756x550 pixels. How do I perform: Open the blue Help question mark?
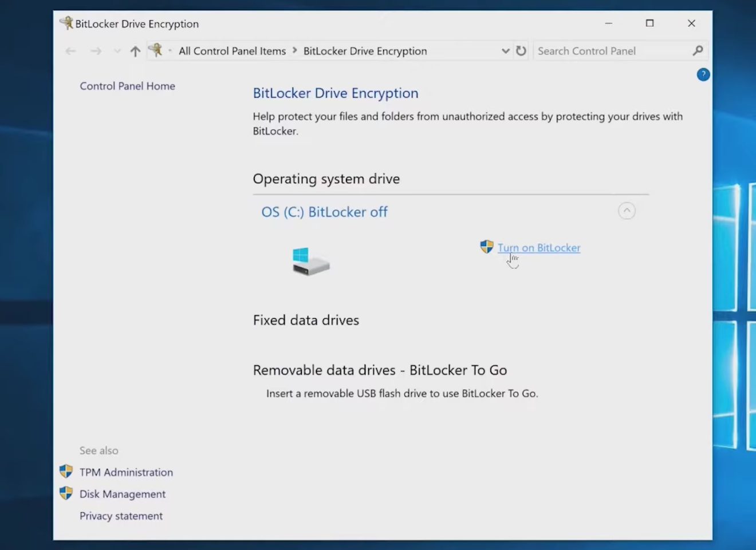coord(703,74)
